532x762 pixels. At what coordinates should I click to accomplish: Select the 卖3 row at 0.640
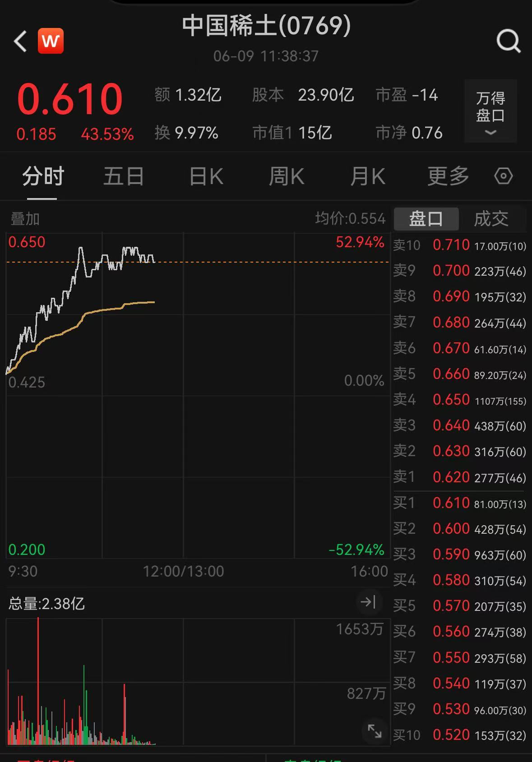tap(459, 425)
